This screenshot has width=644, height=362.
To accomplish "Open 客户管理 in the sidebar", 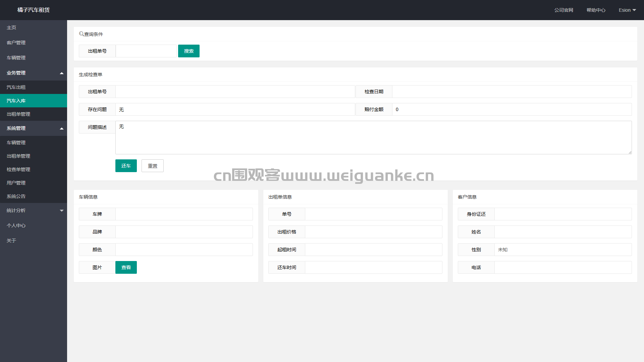I will point(34,43).
